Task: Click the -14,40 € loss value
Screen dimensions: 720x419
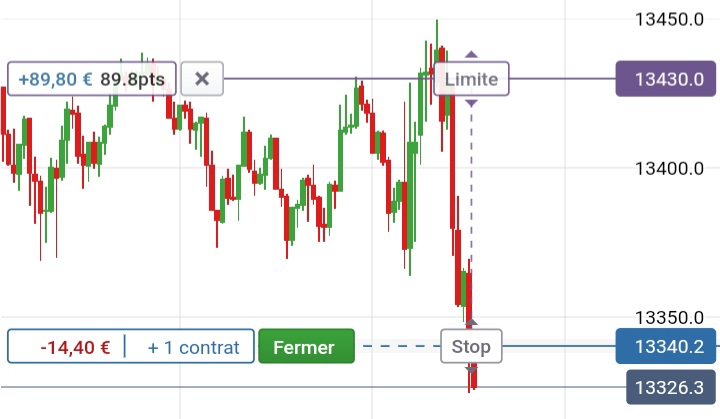Action: [x=75, y=347]
